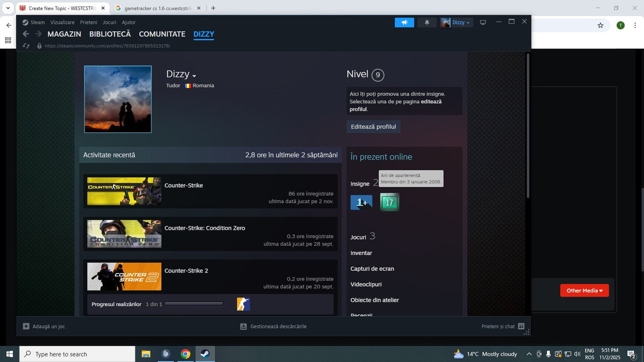Image resolution: width=644 pixels, height=362 pixels.
Task: Open the Ajutor menu
Action: pyautogui.click(x=129, y=23)
